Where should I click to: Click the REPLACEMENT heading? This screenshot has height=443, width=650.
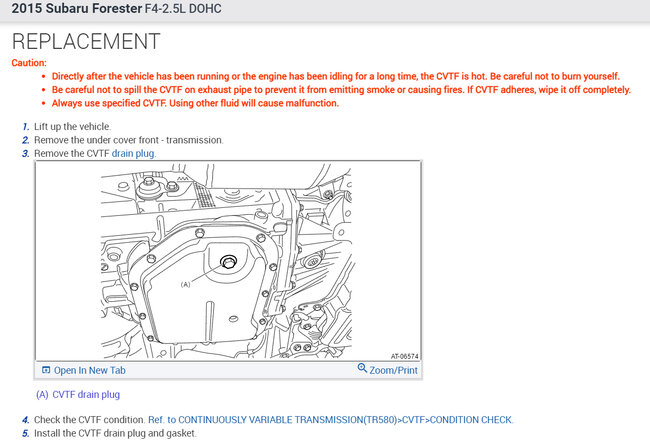(x=86, y=41)
